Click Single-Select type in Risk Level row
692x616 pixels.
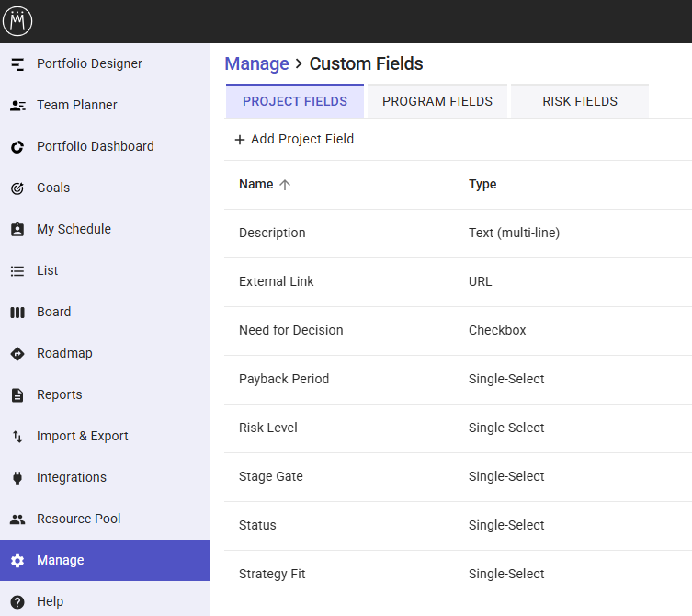pyautogui.click(x=506, y=428)
